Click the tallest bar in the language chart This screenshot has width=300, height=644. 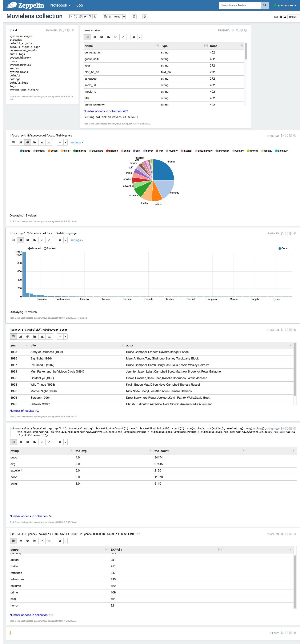24,274
